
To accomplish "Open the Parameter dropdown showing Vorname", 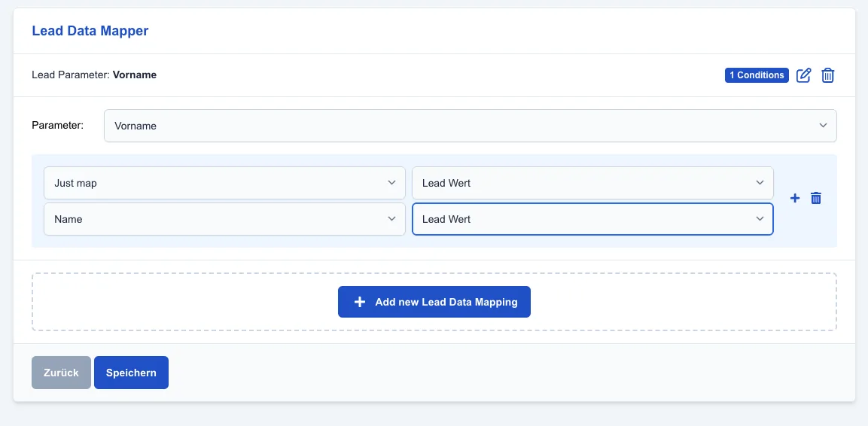I will [x=471, y=126].
